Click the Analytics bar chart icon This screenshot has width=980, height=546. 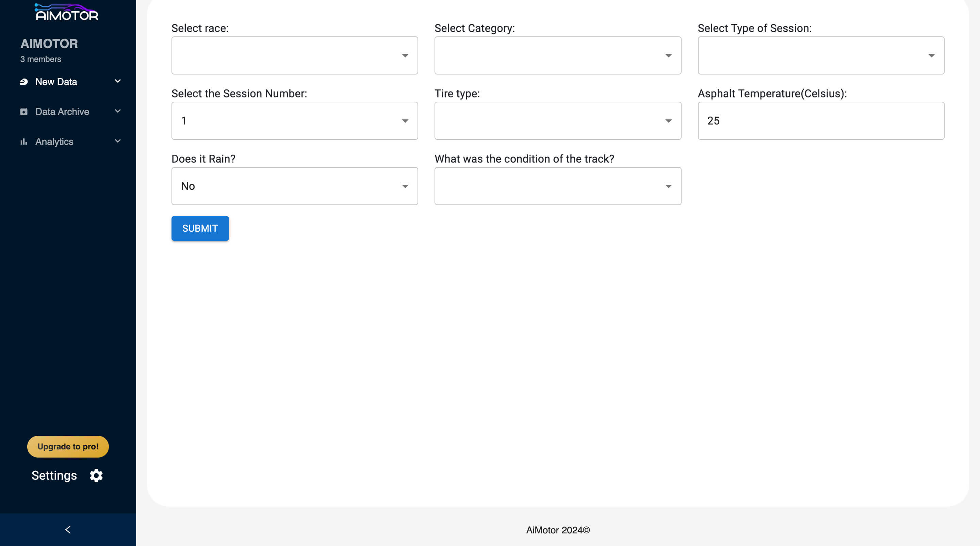coord(23,142)
